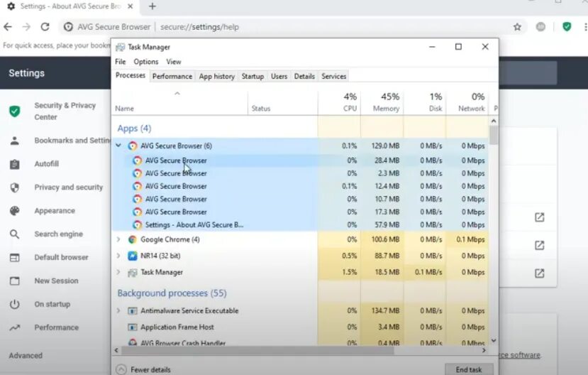Click the Autofill clipboard icon
Screen dimensions: 588x375
pyautogui.click(x=15, y=164)
